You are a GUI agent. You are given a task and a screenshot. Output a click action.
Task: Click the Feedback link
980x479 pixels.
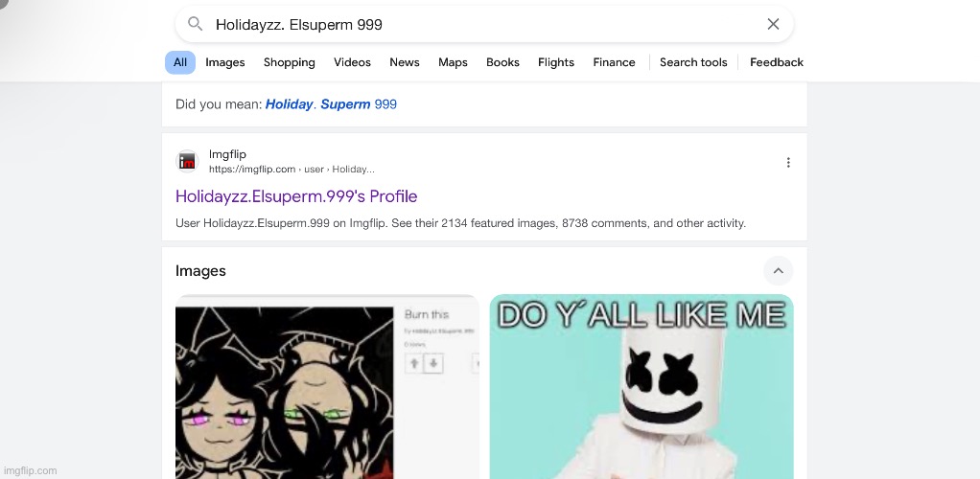tap(777, 62)
